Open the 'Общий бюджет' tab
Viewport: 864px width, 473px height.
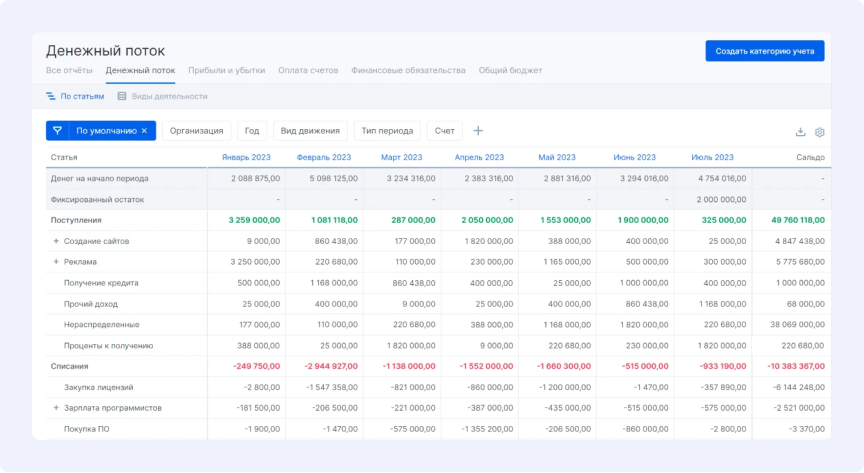[510, 71]
